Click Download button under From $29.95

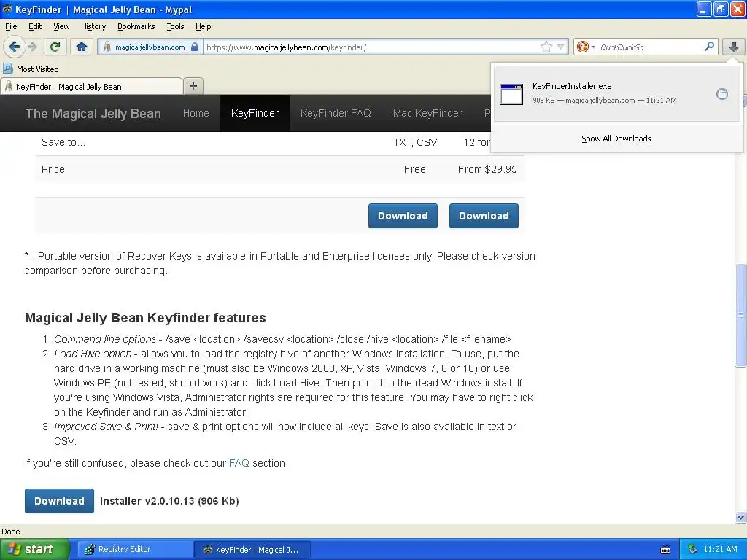pyautogui.click(x=484, y=216)
